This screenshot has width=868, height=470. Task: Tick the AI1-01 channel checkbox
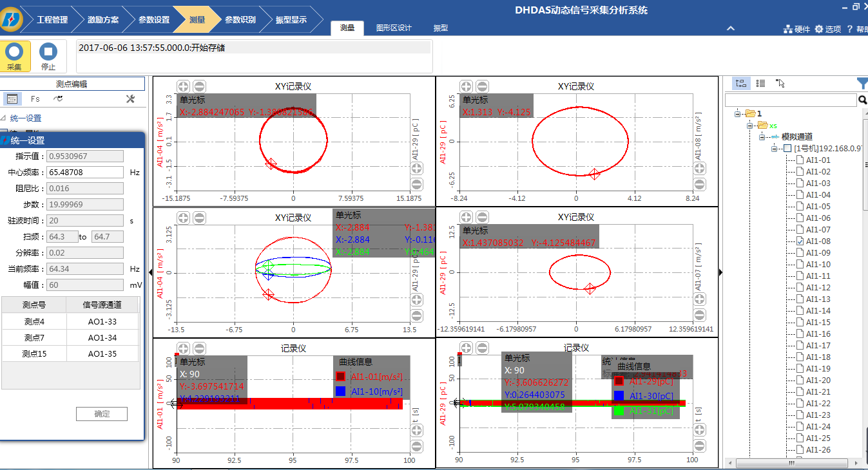800,160
